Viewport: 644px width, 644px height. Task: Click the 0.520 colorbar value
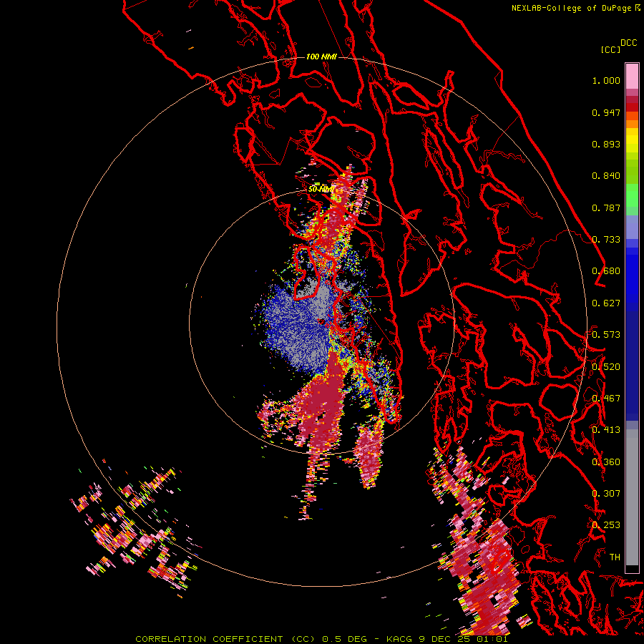606,367
